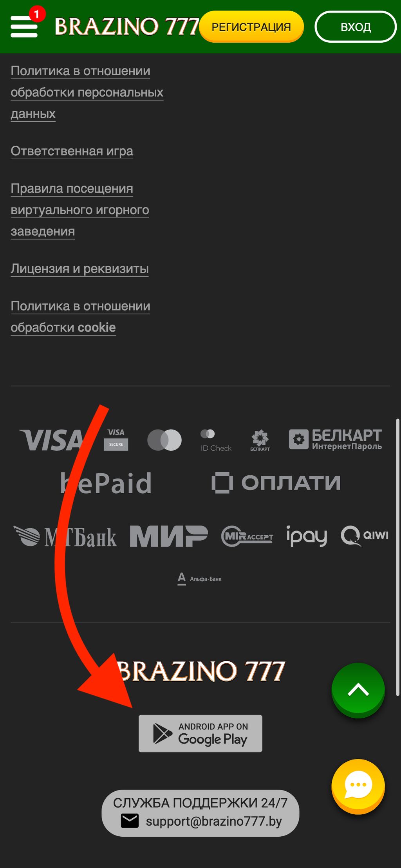Open Лицензия и реквизиты link
Viewport: 401px width, 868px height.
tap(80, 269)
